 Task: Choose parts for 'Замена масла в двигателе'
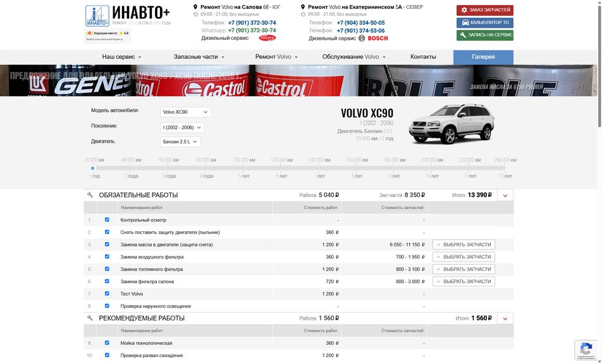tap(464, 245)
